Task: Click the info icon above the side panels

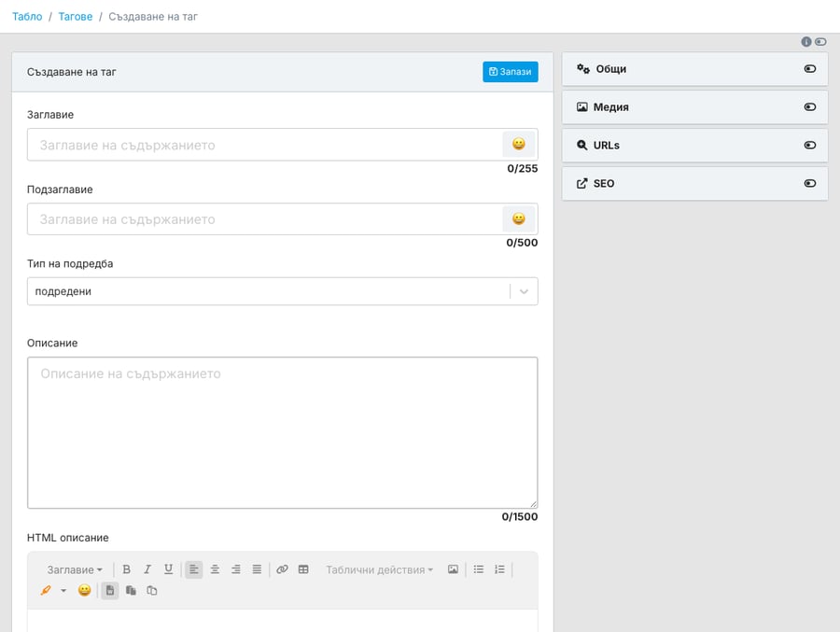Action: click(x=805, y=41)
